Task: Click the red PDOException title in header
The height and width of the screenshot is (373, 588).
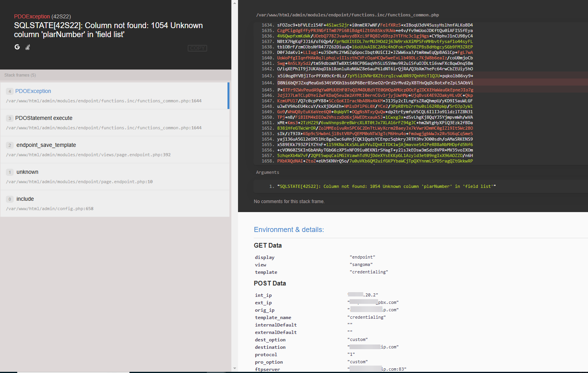Action: point(32,16)
